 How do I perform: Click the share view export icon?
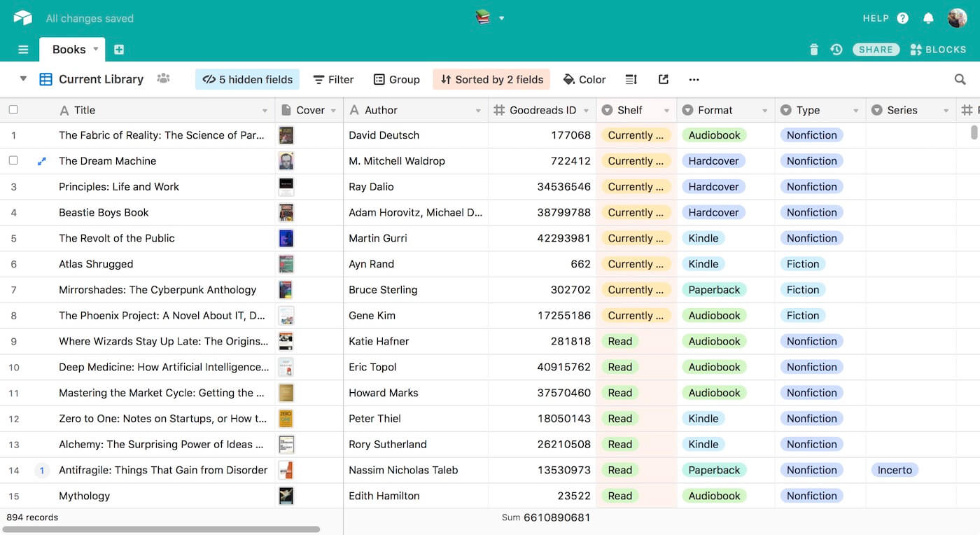664,79
